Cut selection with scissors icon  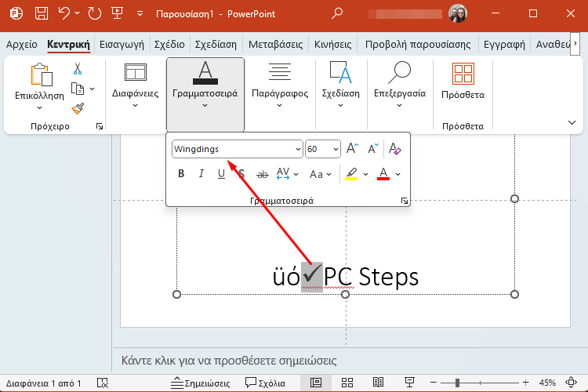[78, 69]
